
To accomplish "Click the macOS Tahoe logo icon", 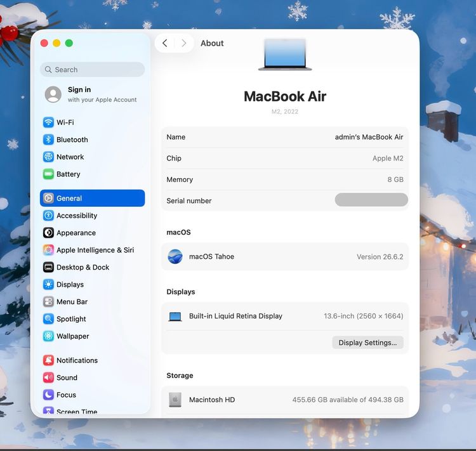I will (175, 256).
